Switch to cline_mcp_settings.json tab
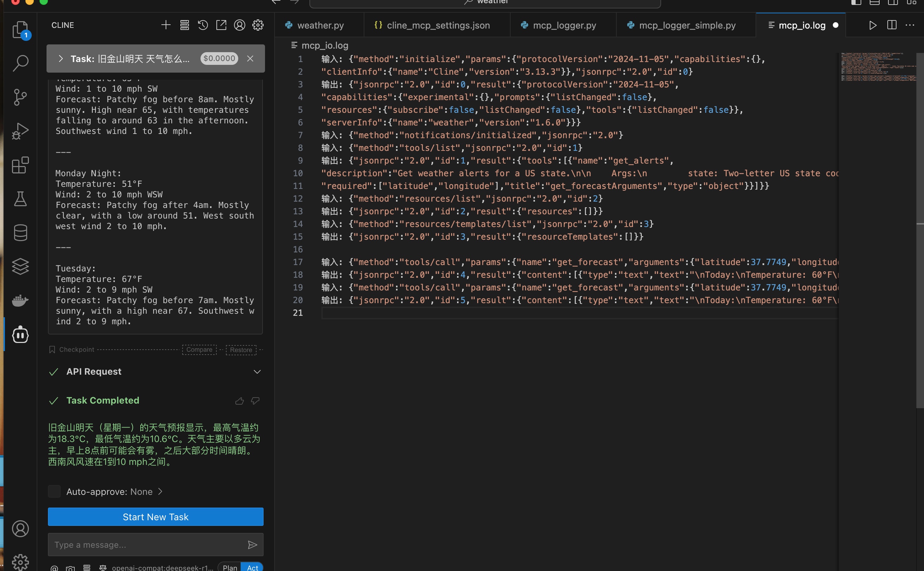This screenshot has height=571, width=924. click(x=437, y=25)
